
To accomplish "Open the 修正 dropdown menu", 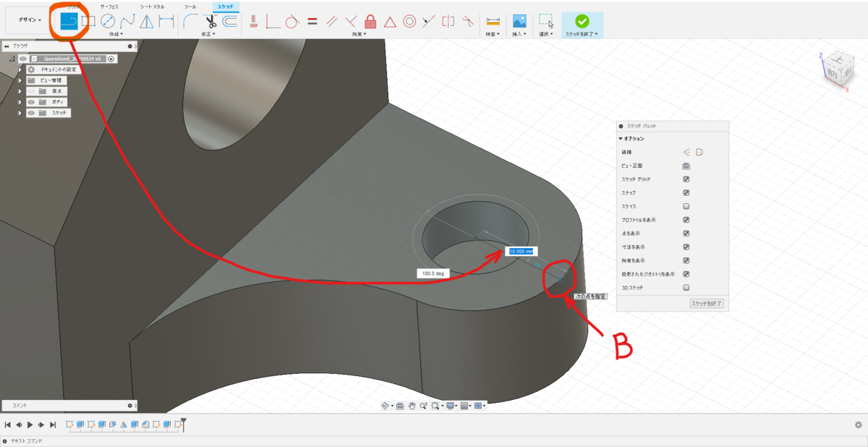I will tap(208, 34).
